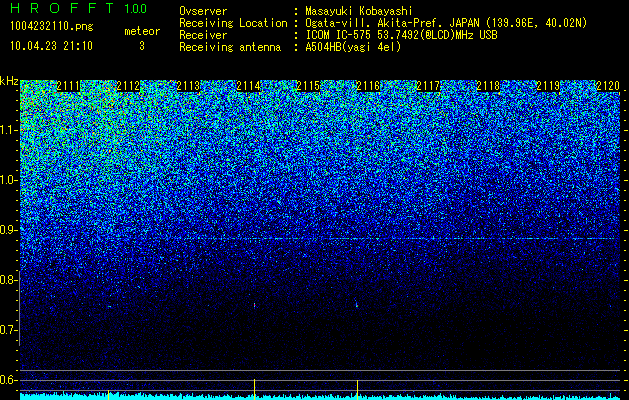Click the meteor echo spot below 2114

[254, 305]
